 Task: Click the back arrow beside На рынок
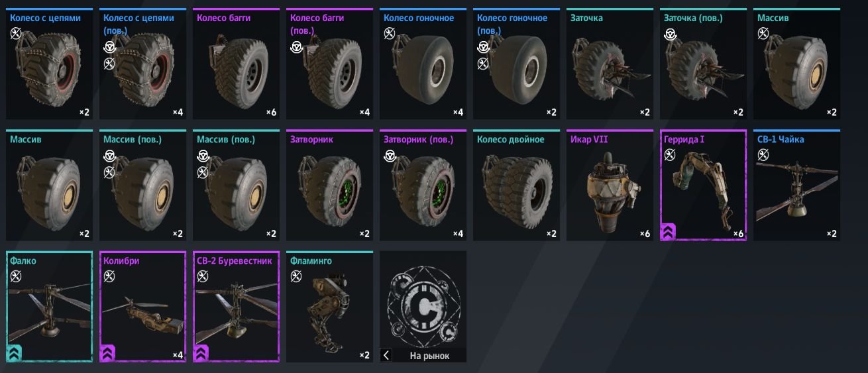(386, 356)
